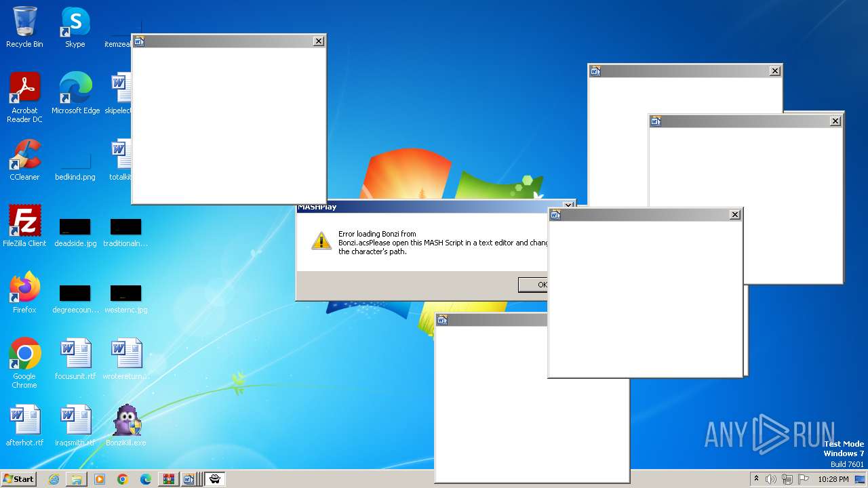Close the blank window covering the OK button
Image resolution: width=868 pixels, height=488 pixels.
(734, 215)
